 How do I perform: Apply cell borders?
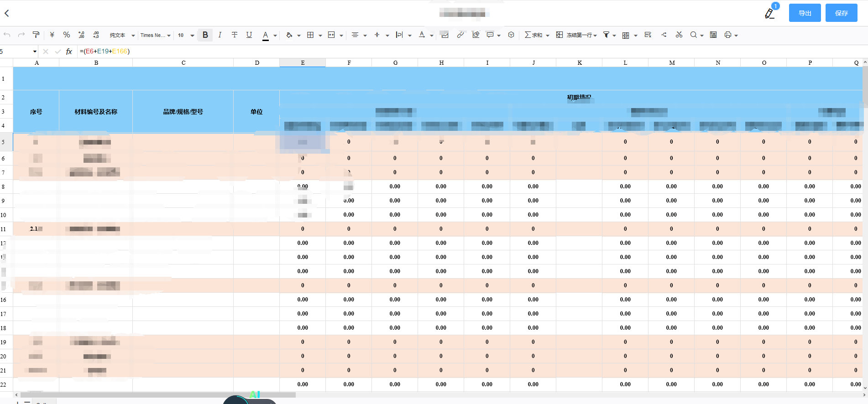[x=310, y=35]
